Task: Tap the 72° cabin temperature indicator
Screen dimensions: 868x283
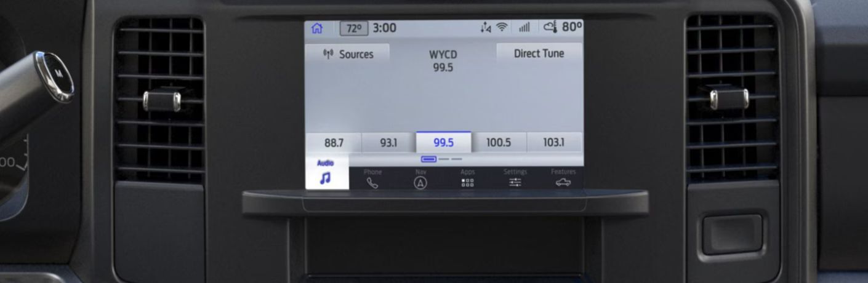Action: pos(354,28)
